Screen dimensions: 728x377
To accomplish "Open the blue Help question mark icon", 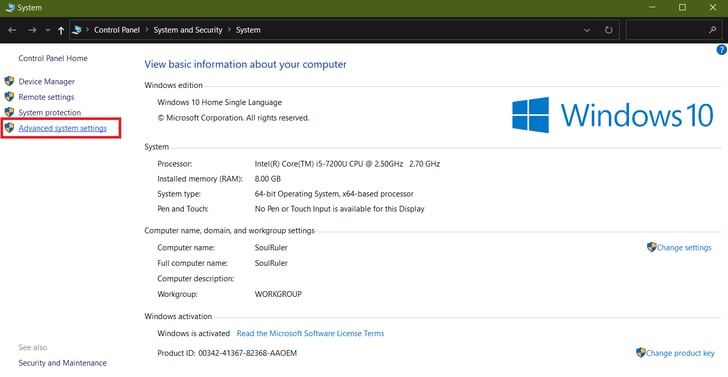I will (x=722, y=50).
